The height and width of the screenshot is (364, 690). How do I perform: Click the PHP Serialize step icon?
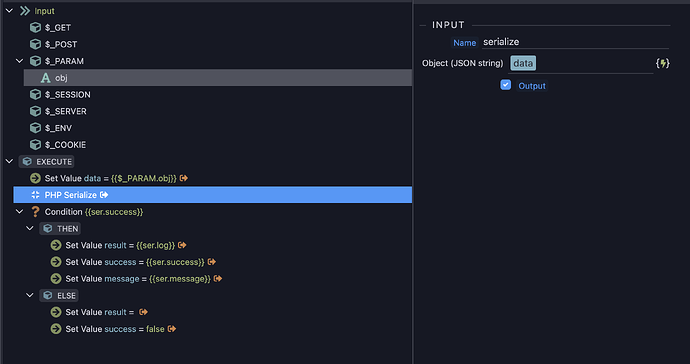[35, 195]
